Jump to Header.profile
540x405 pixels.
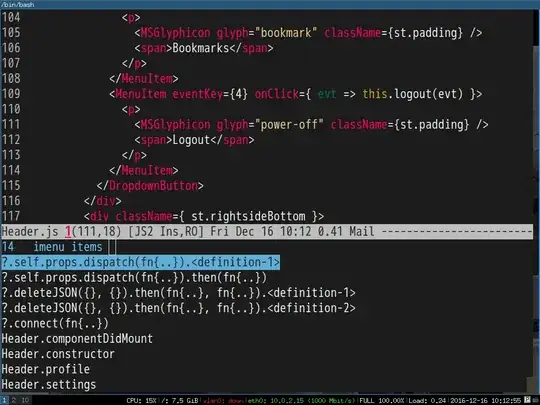click(x=45, y=369)
